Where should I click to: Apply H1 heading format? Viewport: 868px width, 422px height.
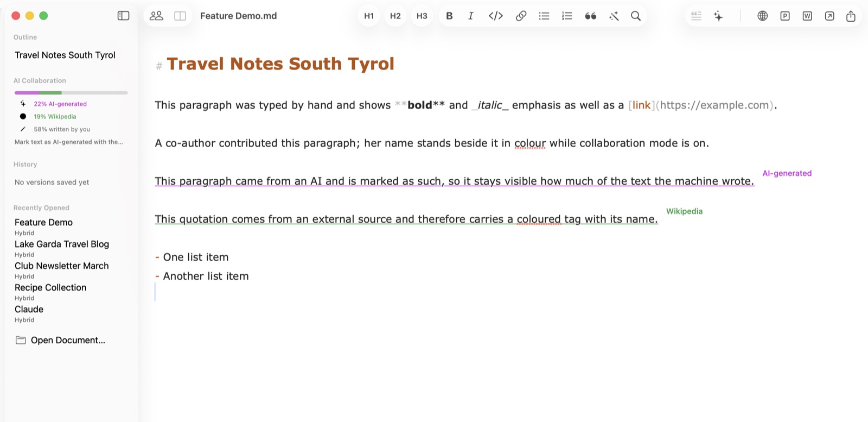pos(369,16)
